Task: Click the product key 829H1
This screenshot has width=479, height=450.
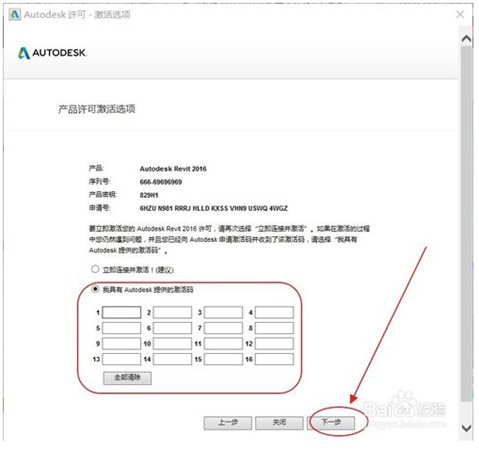Action: (149, 195)
